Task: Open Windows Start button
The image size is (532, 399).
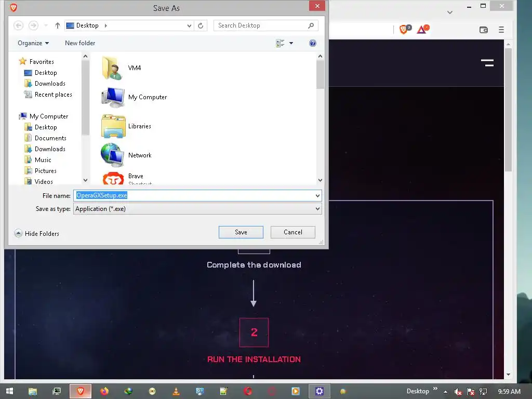Action: click(9, 391)
